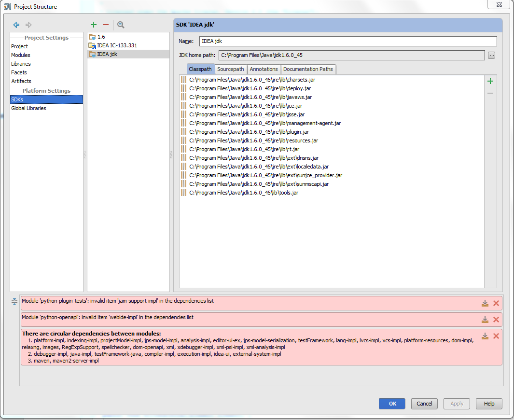Browse for JDK home path
Image resolution: width=514 pixels, height=420 pixels.
491,55
